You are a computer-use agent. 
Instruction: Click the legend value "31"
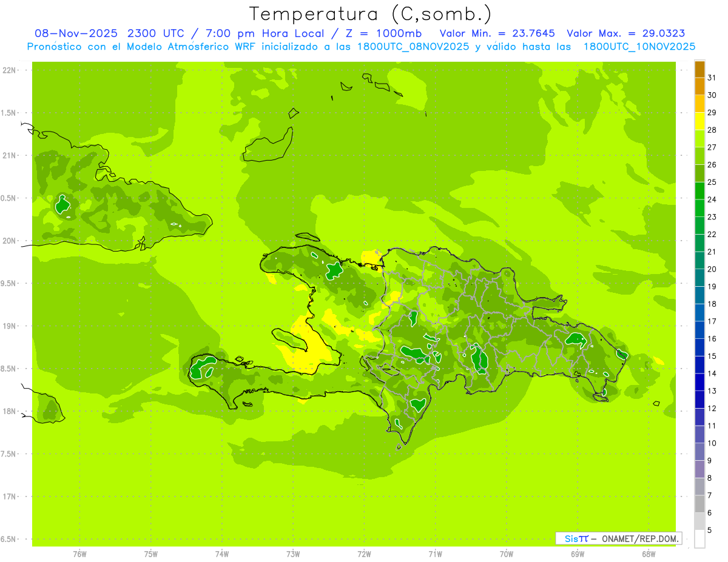pyautogui.click(x=712, y=78)
